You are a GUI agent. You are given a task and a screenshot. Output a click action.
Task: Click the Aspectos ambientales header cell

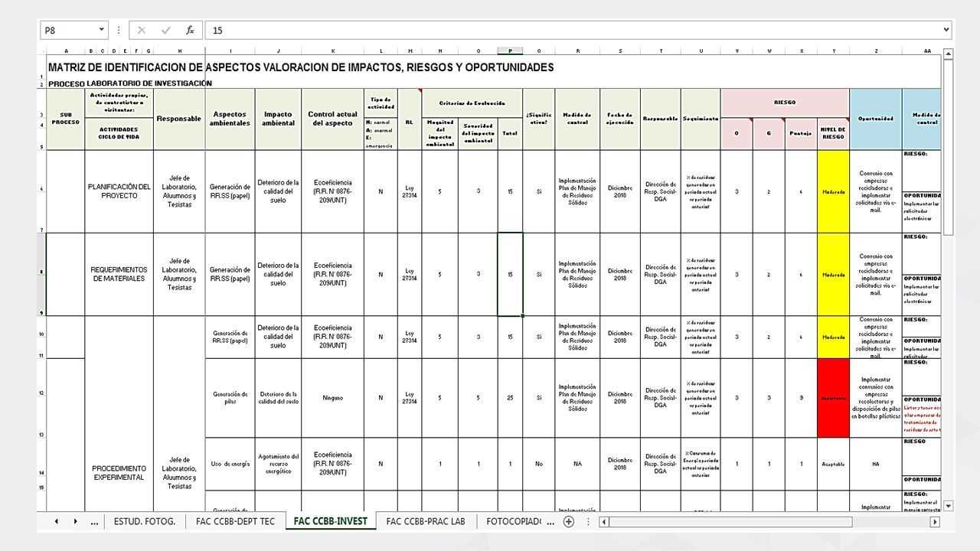(x=230, y=119)
